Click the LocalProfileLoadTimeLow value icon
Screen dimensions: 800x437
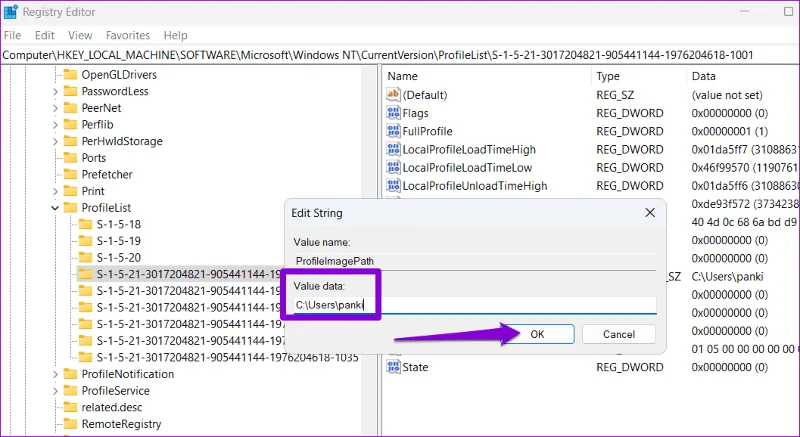point(393,167)
